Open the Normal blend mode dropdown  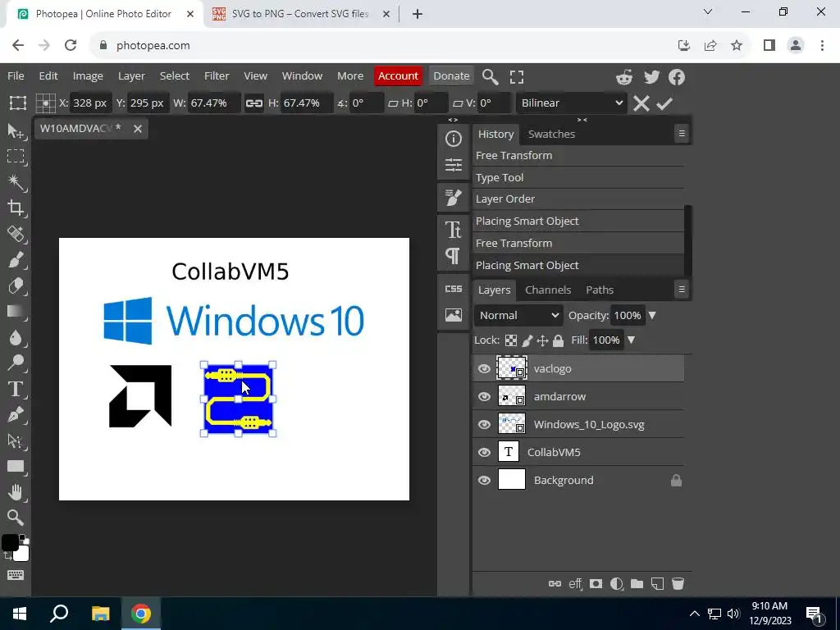pos(518,315)
